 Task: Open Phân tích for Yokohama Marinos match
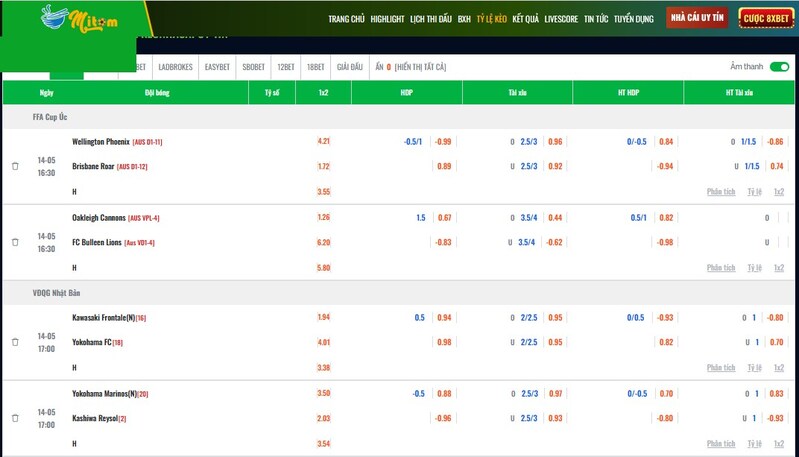(x=721, y=443)
